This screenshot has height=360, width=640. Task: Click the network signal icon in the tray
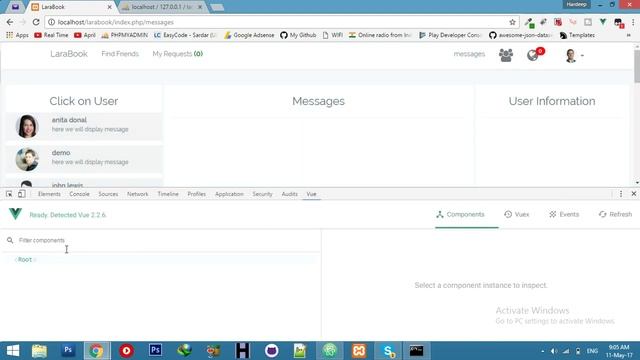pyautogui.click(x=566, y=351)
